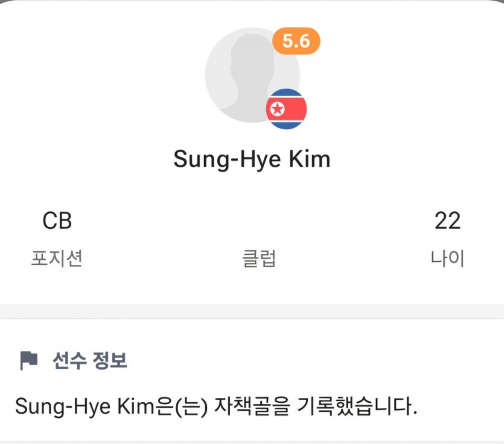Click the 기록했습니다 text at sentence end
Image resolution: width=504 pixels, height=444 pixels.
point(357,407)
